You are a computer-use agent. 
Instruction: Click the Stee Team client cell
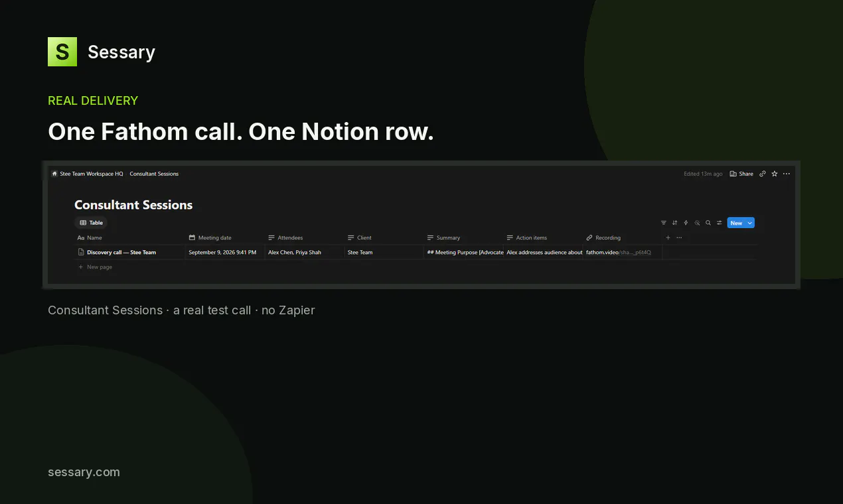point(360,252)
